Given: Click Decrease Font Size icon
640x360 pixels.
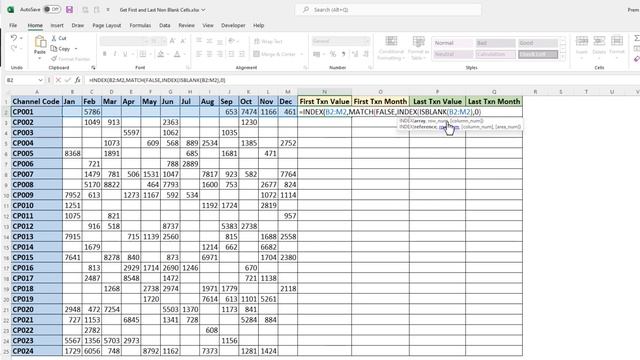Looking at the screenshot, I should (x=183, y=41).
